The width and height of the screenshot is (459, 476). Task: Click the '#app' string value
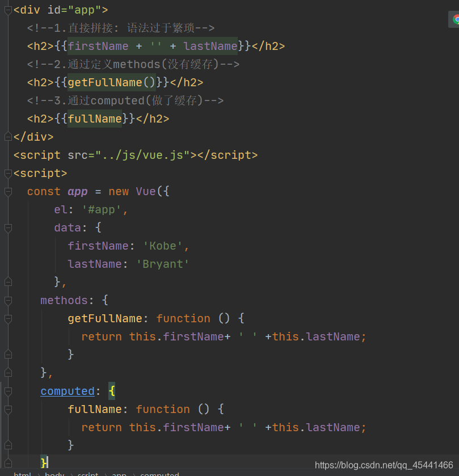tap(102, 210)
